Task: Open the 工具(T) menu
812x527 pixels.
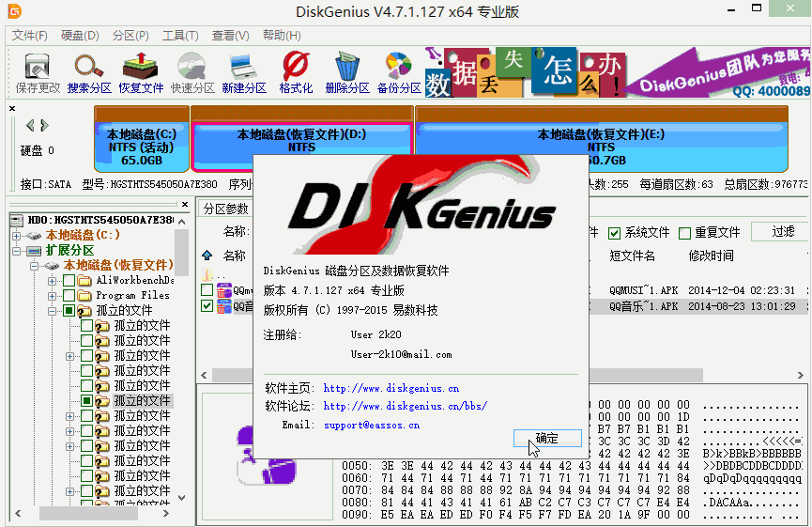Action: pyautogui.click(x=180, y=36)
